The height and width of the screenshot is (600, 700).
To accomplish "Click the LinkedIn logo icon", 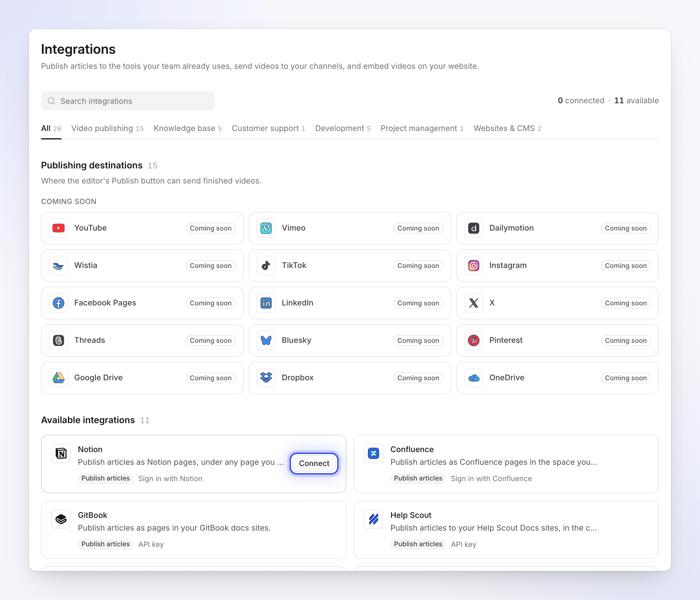I will click(266, 303).
